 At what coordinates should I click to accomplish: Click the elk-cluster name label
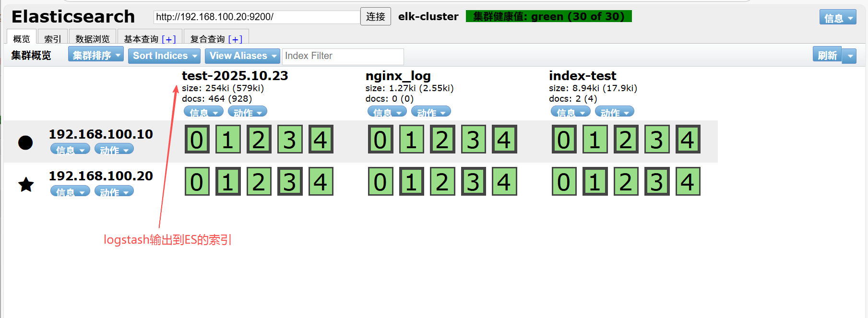click(x=428, y=16)
